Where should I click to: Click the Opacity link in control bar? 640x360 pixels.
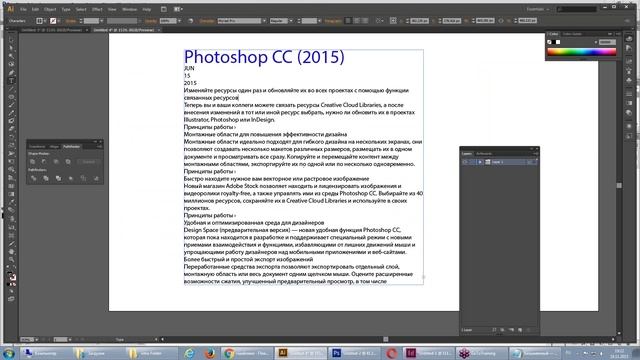151,21
